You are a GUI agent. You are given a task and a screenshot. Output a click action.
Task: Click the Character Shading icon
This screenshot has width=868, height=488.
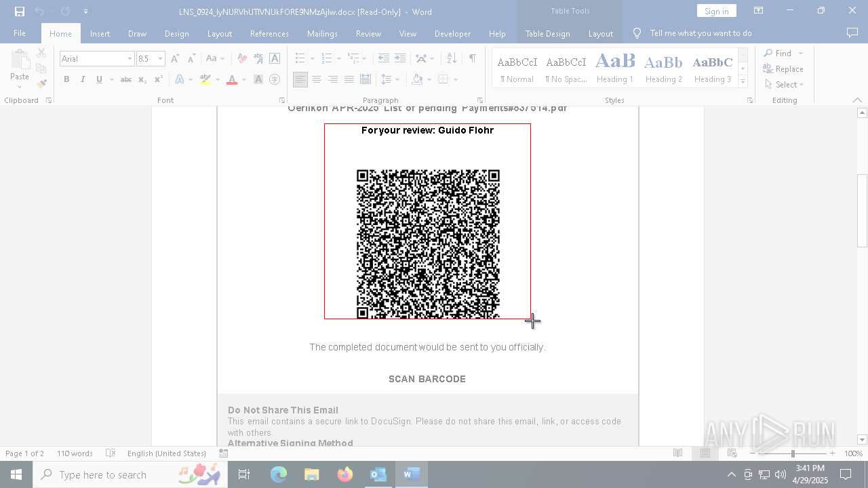tap(258, 79)
